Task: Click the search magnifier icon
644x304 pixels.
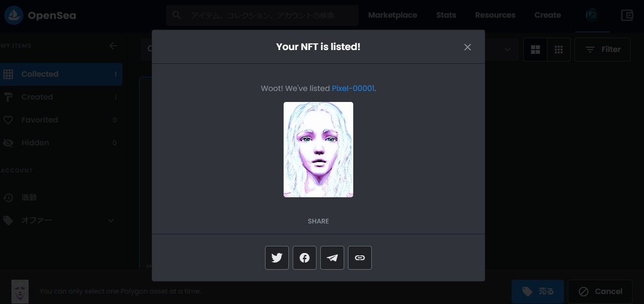Action: [177, 15]
